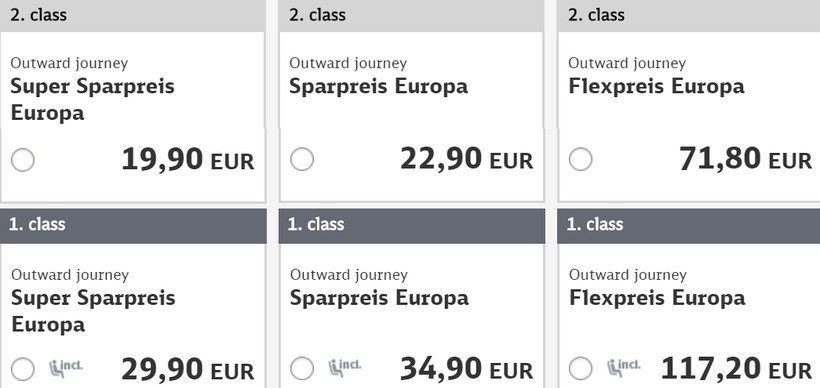The image size is (820, 388).
Task: Click the 19,90 EUR price
Action: (188, 159)
